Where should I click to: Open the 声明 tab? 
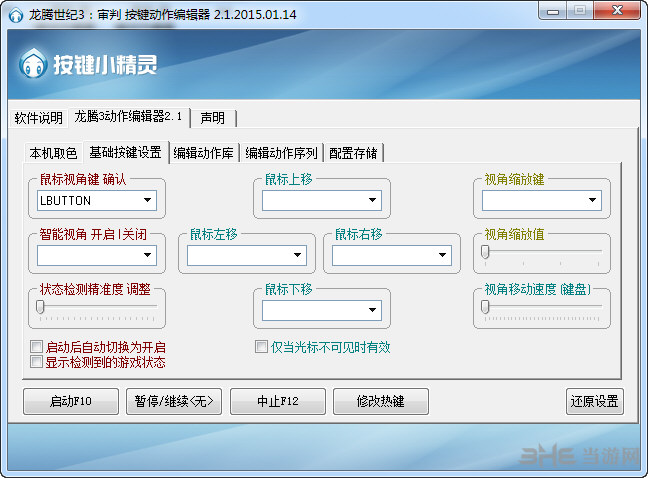pos(213,118)
